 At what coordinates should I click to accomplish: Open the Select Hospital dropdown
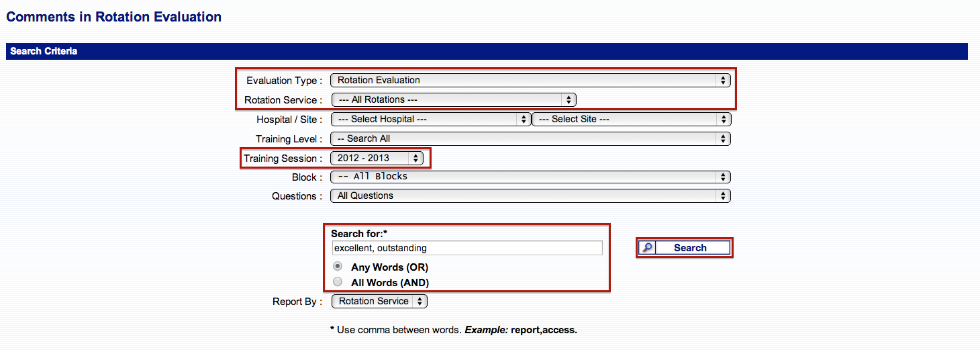pyautogui.click(x=430, y=119)
